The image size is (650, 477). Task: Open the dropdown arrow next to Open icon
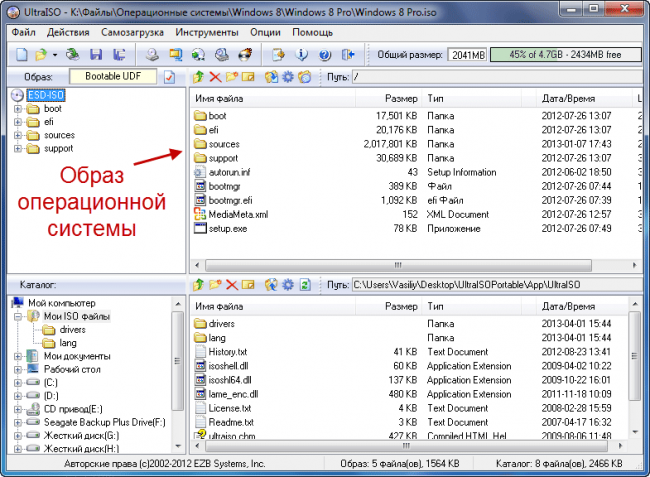click(55, 55)
